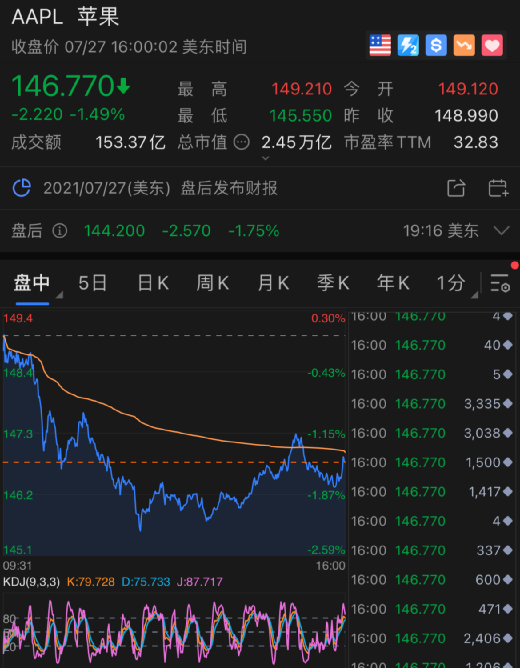The width and height of the screenshot is (520, 668).
Task: Select the 月K chart tab
Action: pyautogui.click(x=273, y=283)
